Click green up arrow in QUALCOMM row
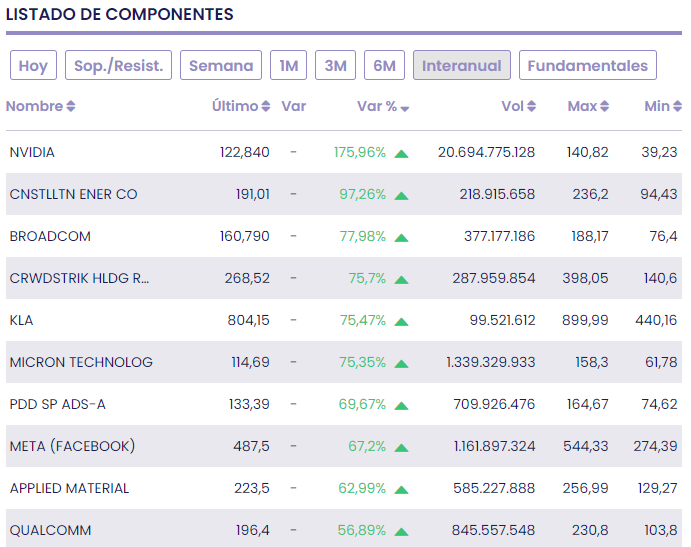The height and width of the screenshot is (547, 691). [x=401, y=531]
